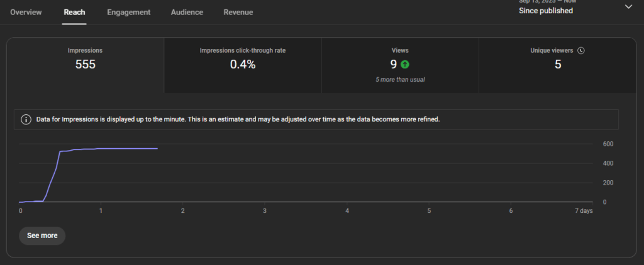
Task: Open the Engagement tab
Action: point(128,12)
